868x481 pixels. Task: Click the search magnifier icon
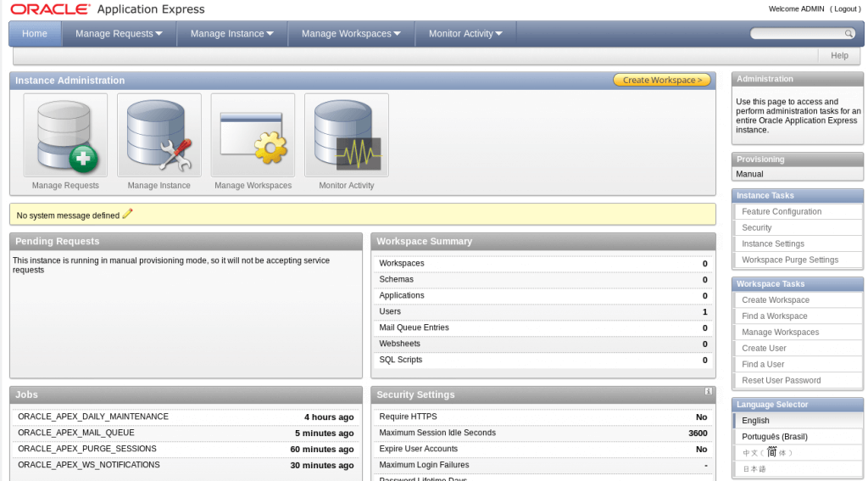849,34
